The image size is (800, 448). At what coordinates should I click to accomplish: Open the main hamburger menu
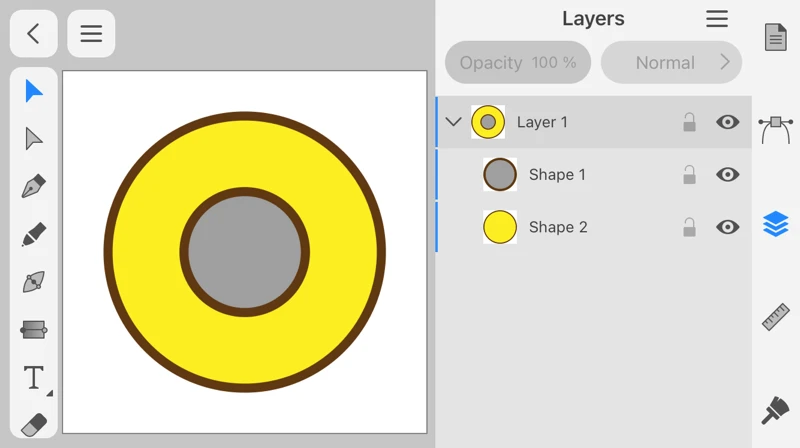pyautogui.click(x=91, y=34)
